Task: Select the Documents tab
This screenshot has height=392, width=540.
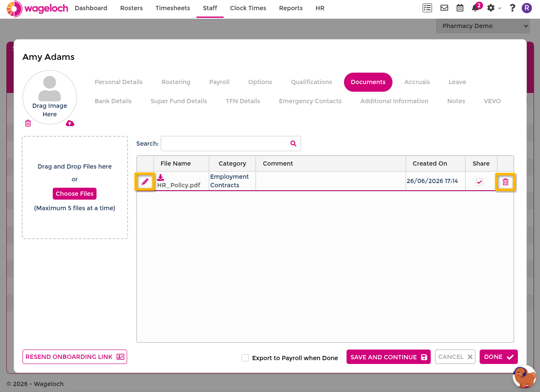Action: click(x=368, y=82)
